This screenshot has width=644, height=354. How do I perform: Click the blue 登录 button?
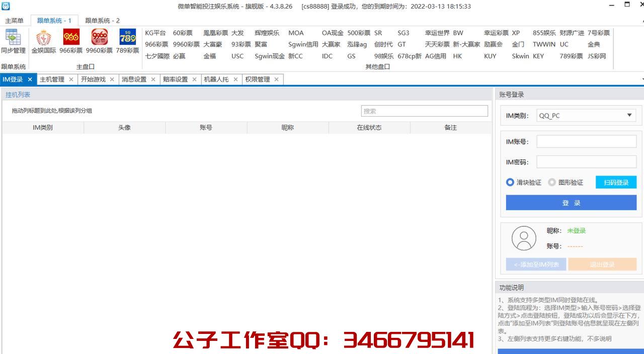(x=571, y=203)
